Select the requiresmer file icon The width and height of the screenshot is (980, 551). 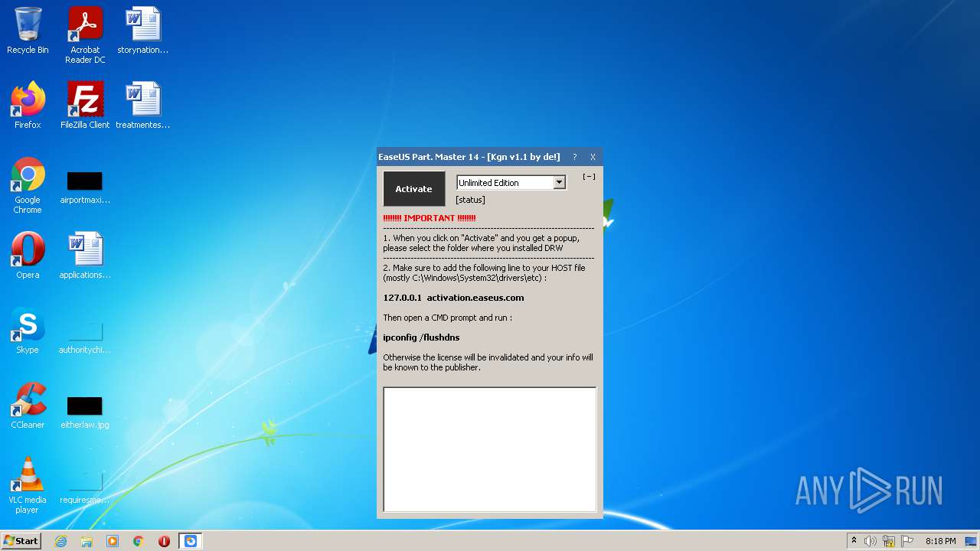[x=85, y=487]
